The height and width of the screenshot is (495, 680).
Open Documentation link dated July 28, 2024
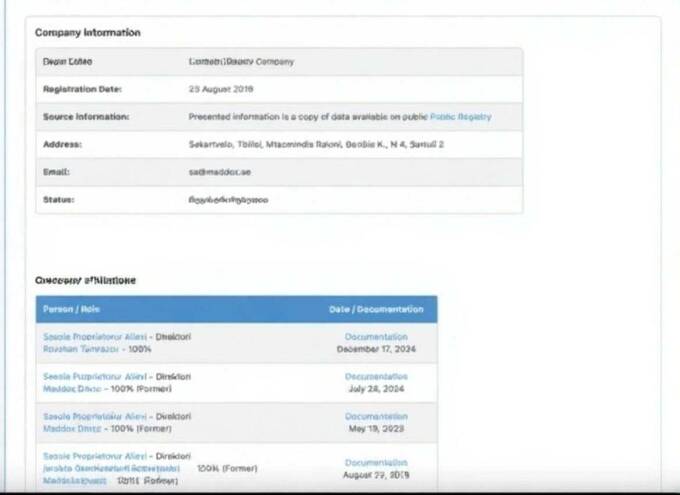376,377
